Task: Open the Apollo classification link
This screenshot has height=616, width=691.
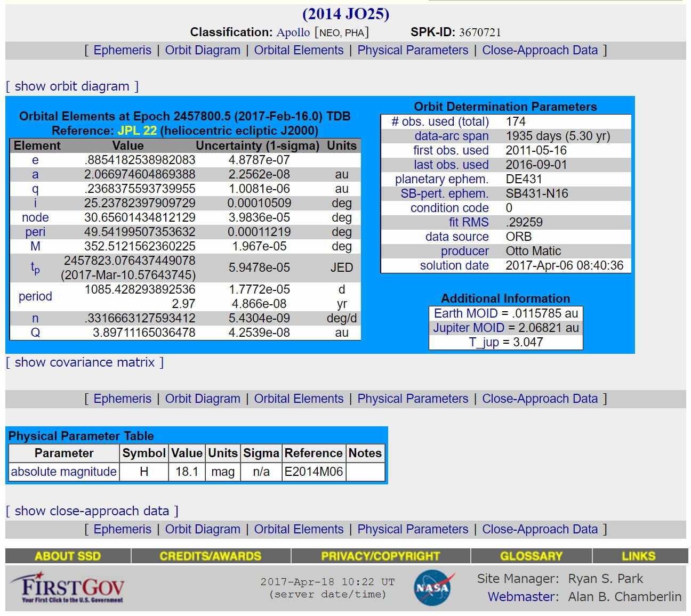Action: 293,32
